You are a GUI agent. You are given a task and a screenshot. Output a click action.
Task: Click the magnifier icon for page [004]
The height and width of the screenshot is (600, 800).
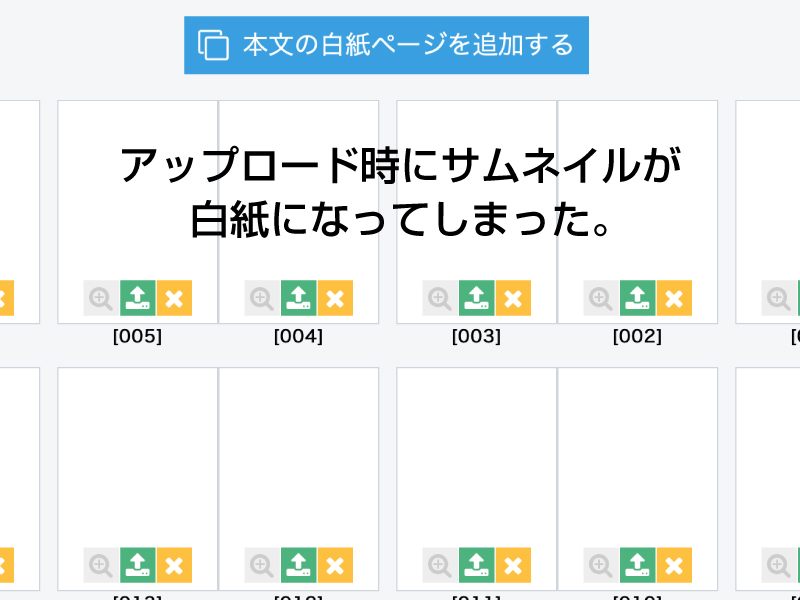(x=262, y=298)
